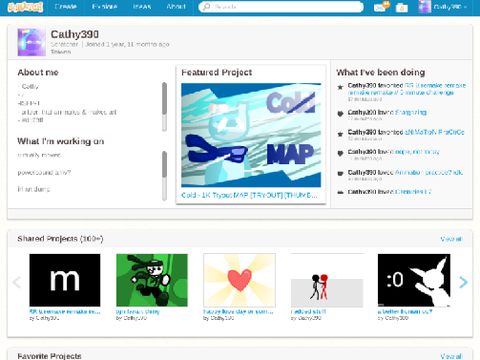The width and height of the screenshot is (480, 360).
Task: View all Favorite Projects link
Action: click(451, 356)
